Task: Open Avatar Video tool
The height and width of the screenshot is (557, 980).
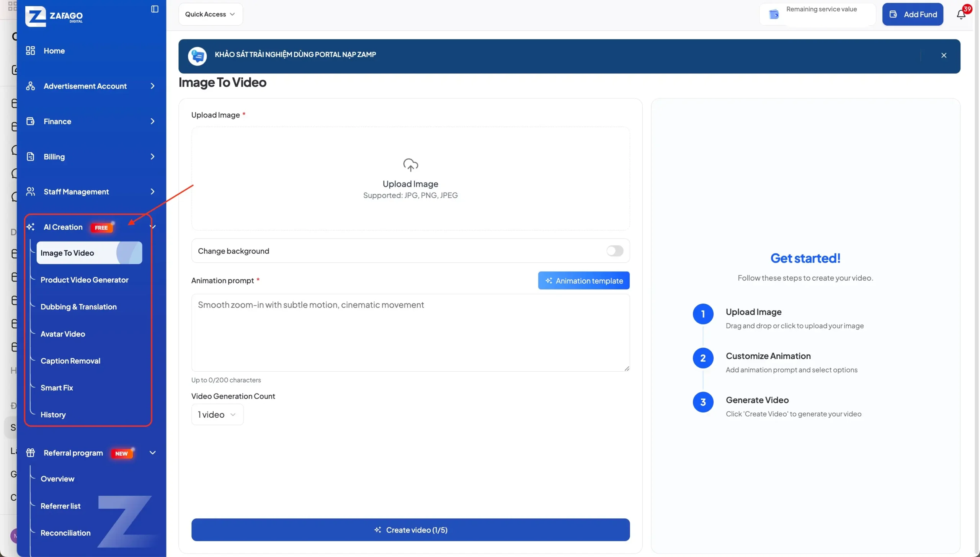Action: (x=63, y=334)
